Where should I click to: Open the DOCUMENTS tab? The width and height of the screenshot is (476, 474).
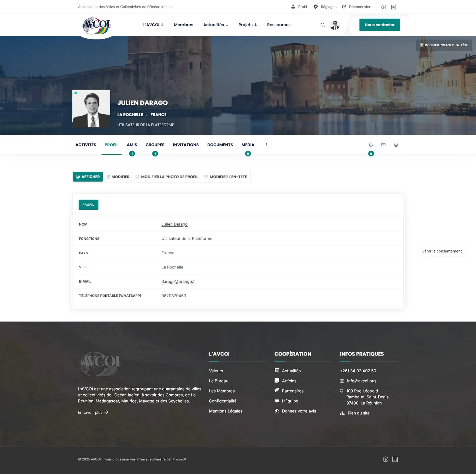tap(220, 145)
